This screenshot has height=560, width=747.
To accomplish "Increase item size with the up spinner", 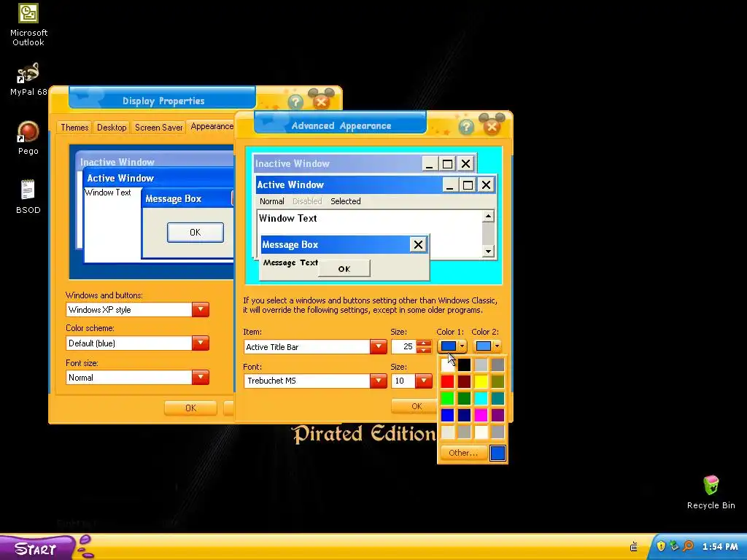I will pyautogui.click(x=424, y=343).
